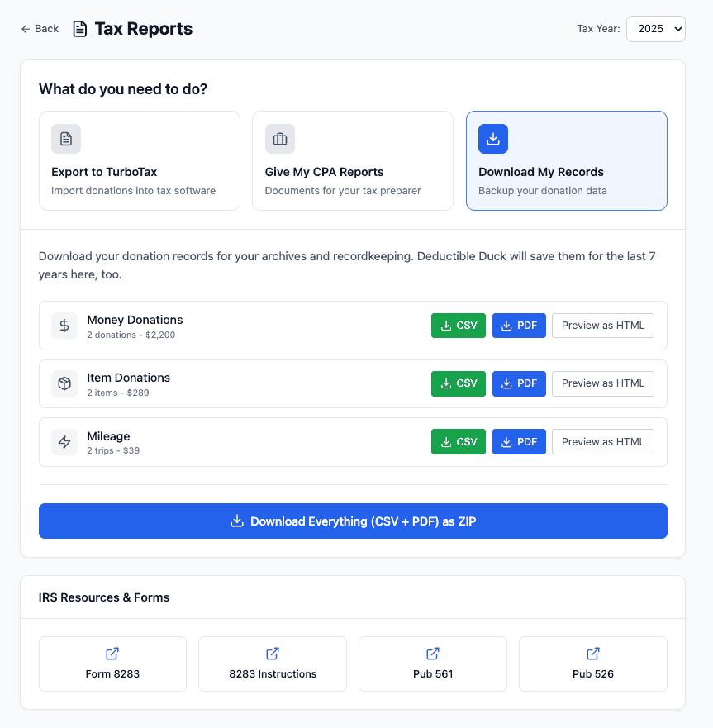Select the Give My CPA Reports option

[353, 161]
